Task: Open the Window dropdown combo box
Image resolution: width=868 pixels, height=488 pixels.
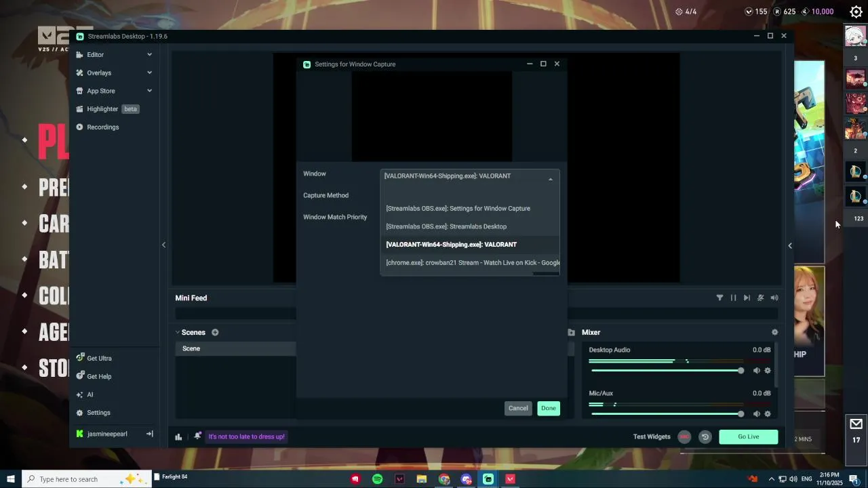Action: pos(469,176)
